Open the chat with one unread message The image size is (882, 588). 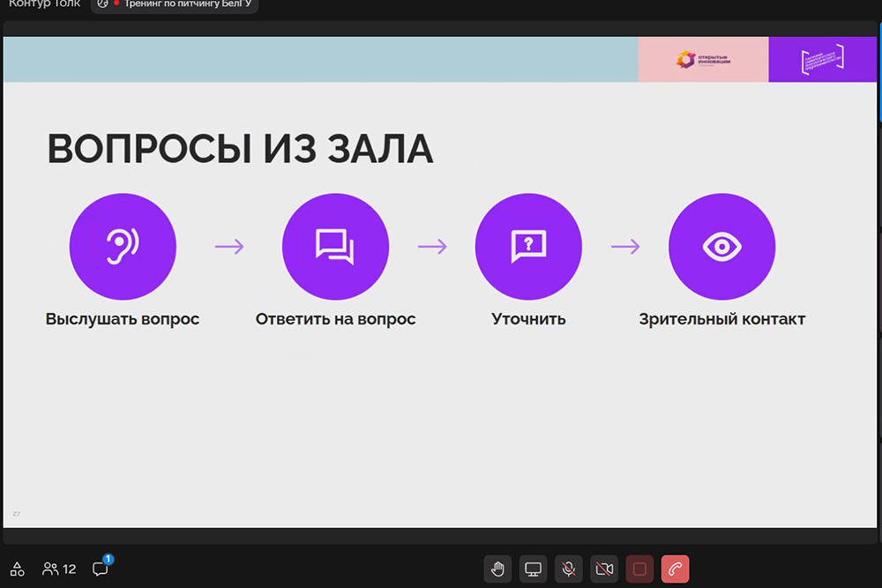[101, 569]
